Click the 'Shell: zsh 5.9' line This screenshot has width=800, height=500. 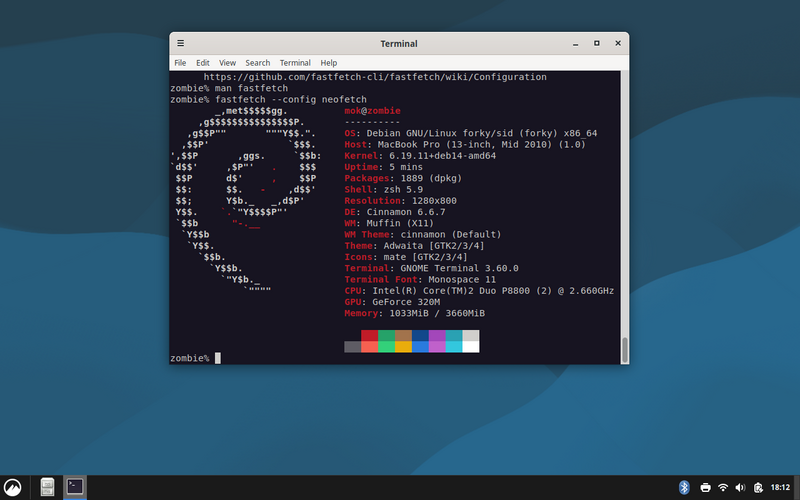coord(384,189)
